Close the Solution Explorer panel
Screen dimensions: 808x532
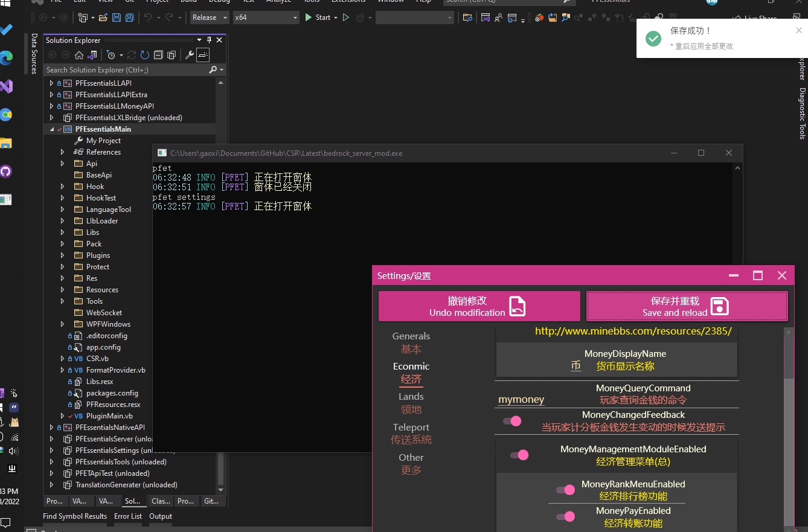point(219,40)
